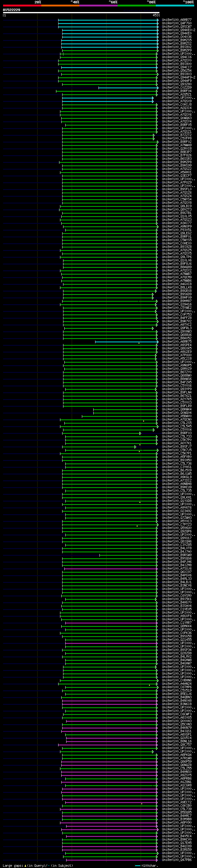This screenshot has width=197, height=868.
Task: Click hit label UniRef100_A5BWV0
Action: click(x=177, y=416)
